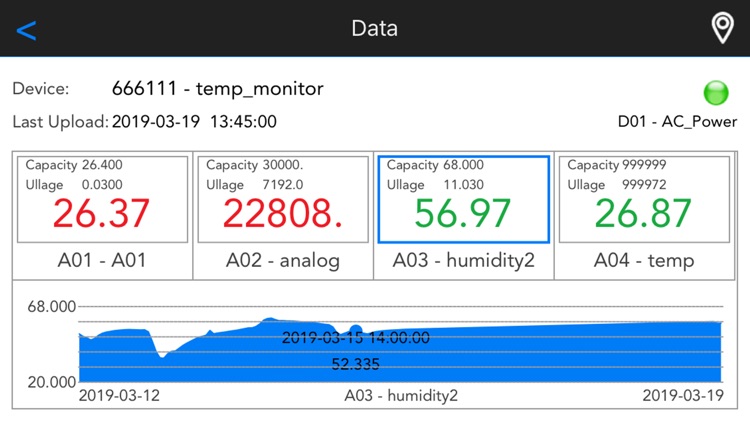
Task: Select the A01 - A01 channel card
Action: [x=102, y=216]
